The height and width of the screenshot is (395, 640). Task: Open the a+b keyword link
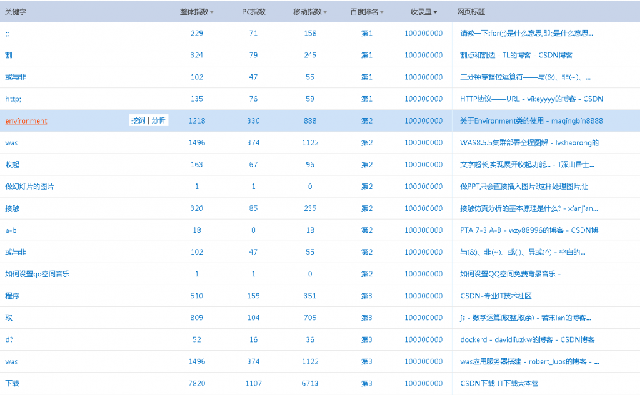point(11,230)
